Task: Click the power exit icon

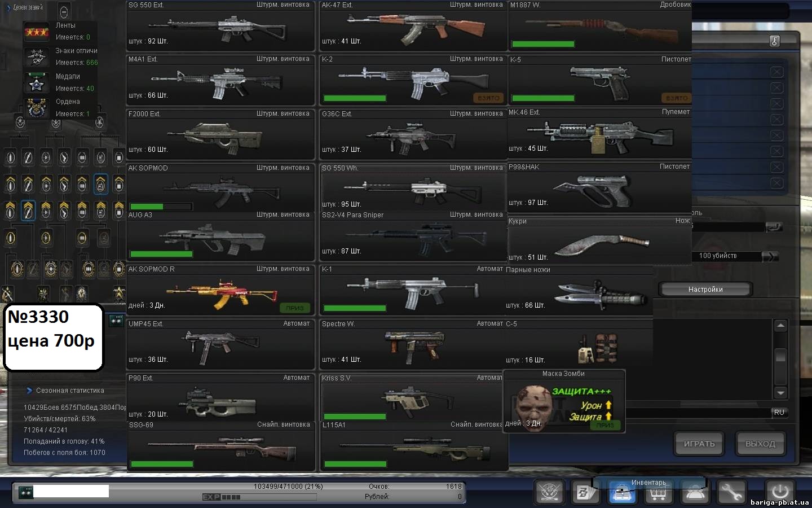Action: coord(780,491)
